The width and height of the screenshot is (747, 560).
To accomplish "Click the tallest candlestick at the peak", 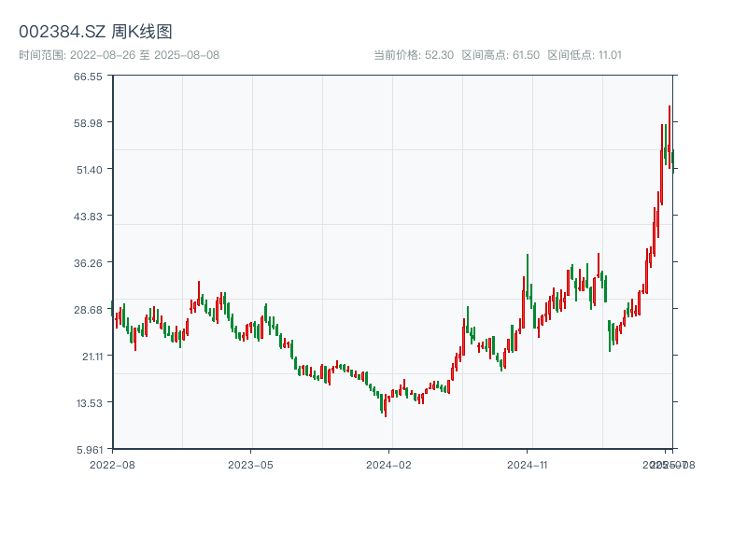I will tap(669, 135).
